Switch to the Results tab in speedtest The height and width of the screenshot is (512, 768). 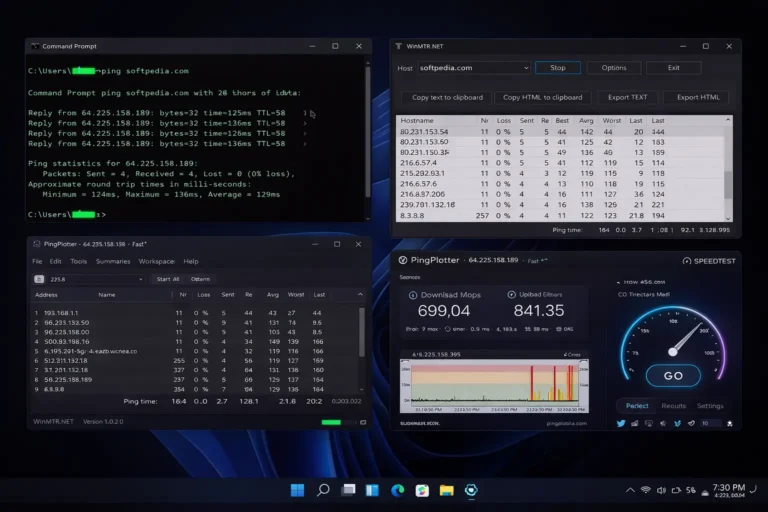click(673, 406)
